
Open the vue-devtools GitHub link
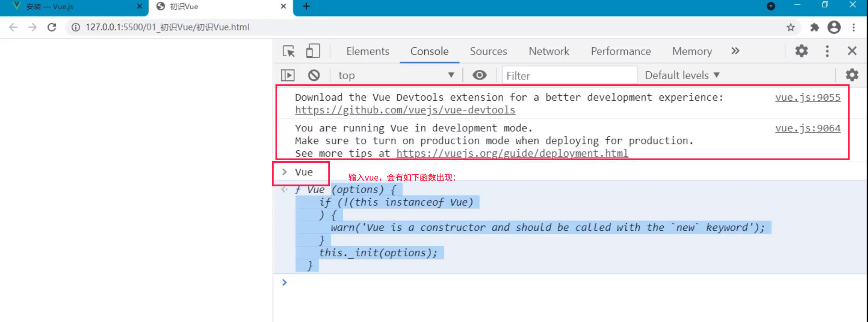pyautogui.click(x=405, y=110)
